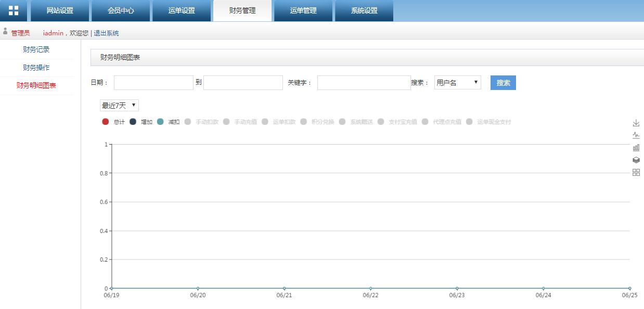Open the 用户名 search type dropdown
The height and width of the screenshot is (309, 644).
[x=457, y=83]
